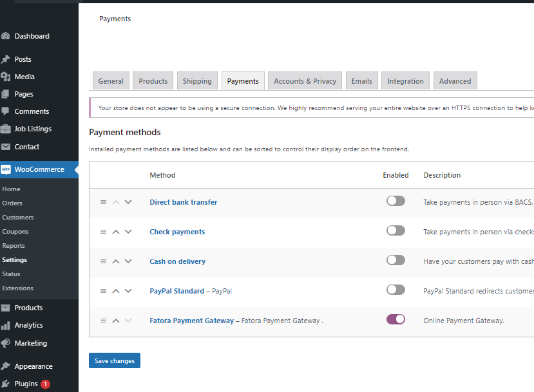The image size is (534, 392).
Task: Open the Advanced tab
Action: pos(455,81)
